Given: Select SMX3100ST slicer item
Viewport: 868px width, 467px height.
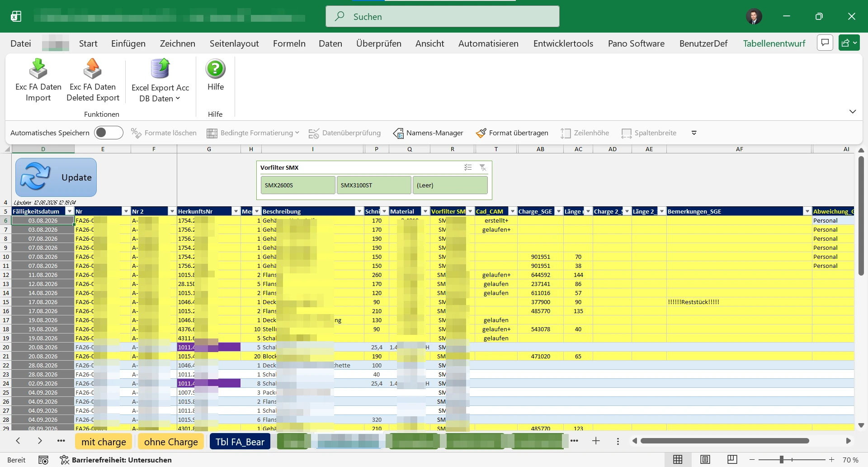Looking at the screenshot, I should [x=374, y=185].
